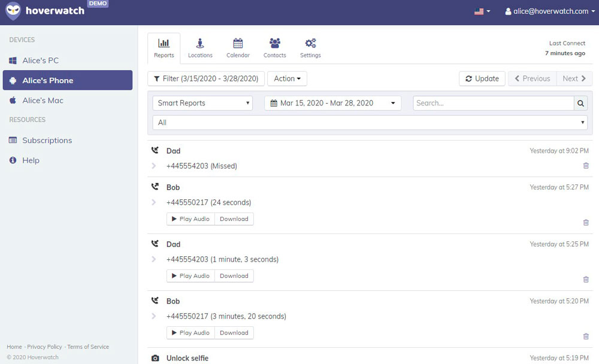Open the Privacy Policy link
The height and width of the screenshot is (364, 599).
44,347
